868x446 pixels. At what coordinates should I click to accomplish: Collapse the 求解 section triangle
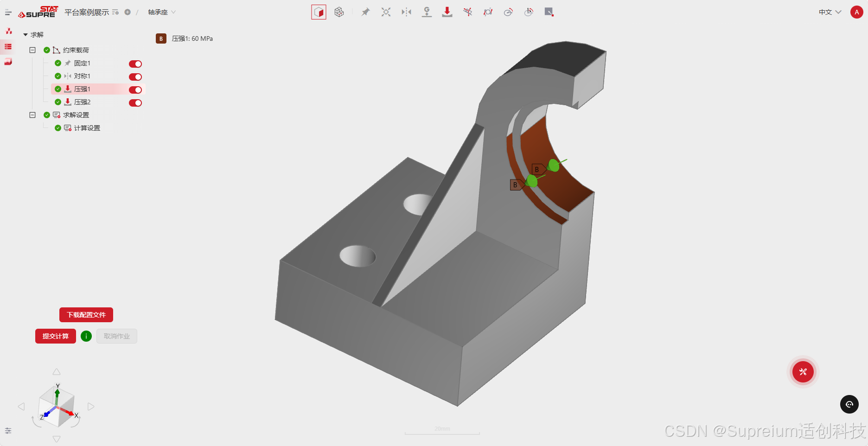pos(26,35)
